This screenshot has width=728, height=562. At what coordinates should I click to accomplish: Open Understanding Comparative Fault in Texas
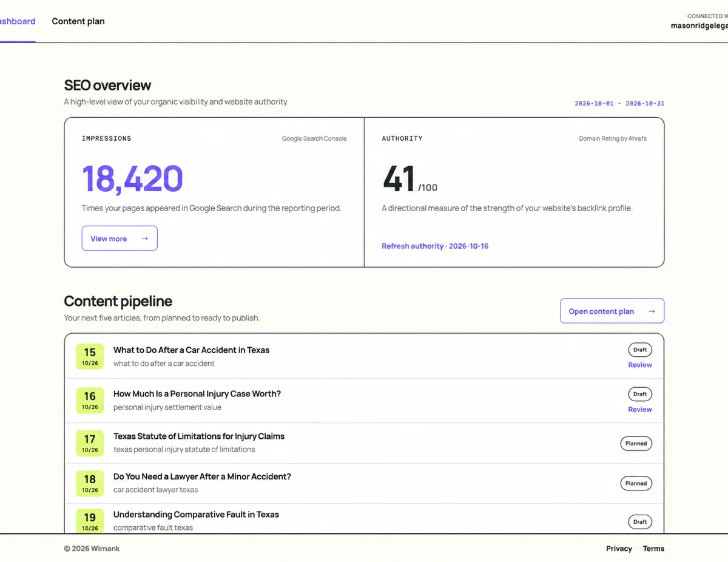click(x=196, y=515)
